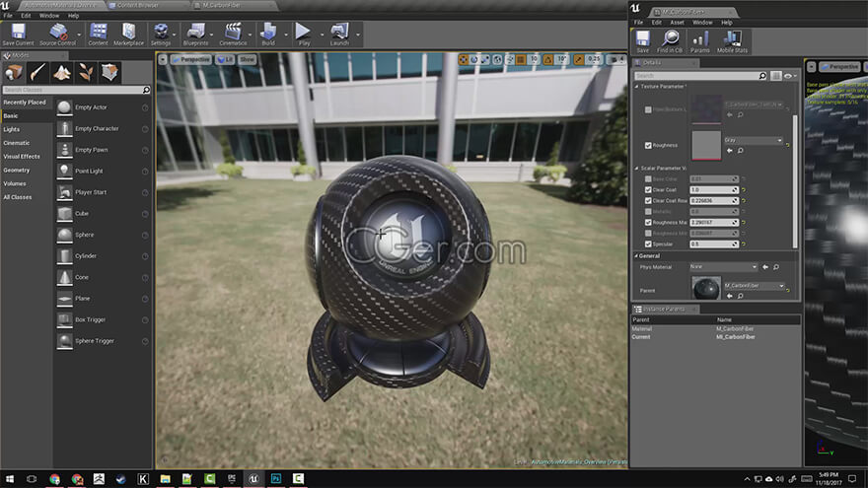The image size is (868, 488).
Task: Open the Content browser toolbar icon
Action: pos(98,35)
